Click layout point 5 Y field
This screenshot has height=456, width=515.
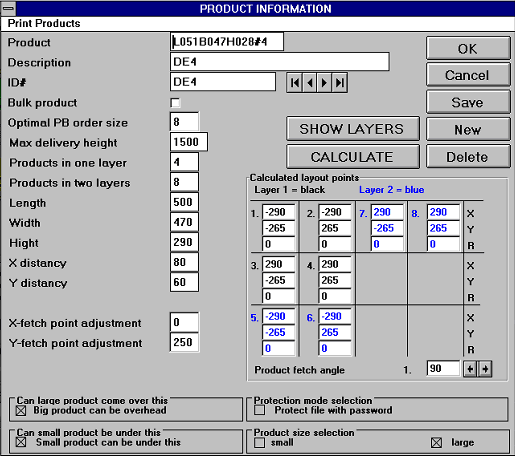pos(279,332)
